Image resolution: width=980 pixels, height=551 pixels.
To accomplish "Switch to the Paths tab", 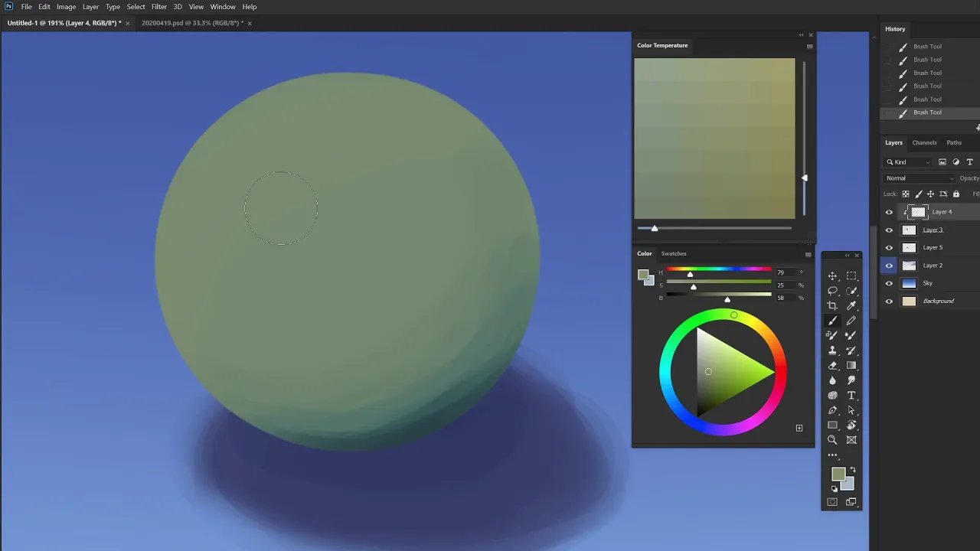I will [954, 142].
